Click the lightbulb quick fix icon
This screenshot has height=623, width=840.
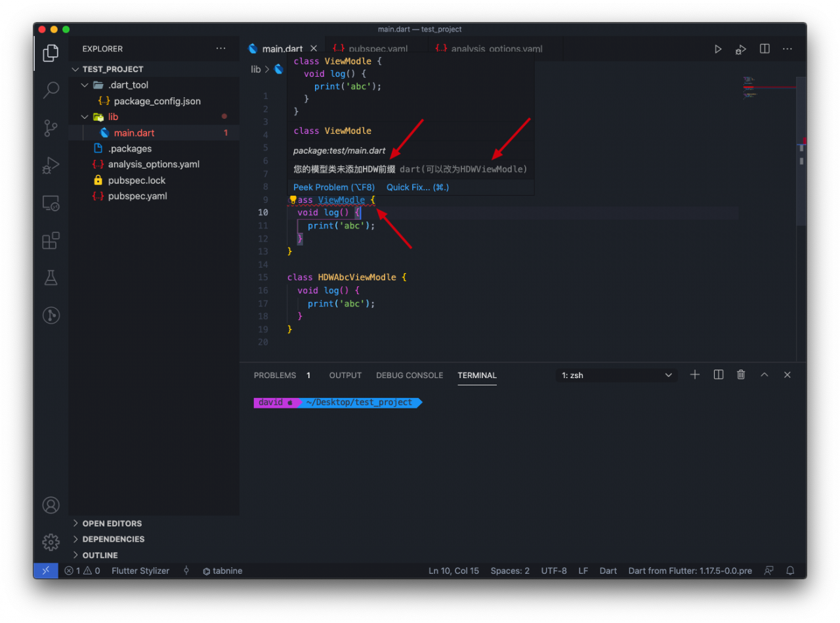coord(293,200)
